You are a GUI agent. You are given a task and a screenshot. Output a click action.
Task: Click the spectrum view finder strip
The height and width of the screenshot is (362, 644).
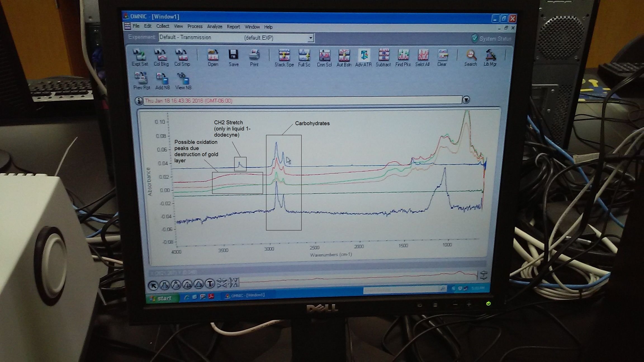point(358,278)
